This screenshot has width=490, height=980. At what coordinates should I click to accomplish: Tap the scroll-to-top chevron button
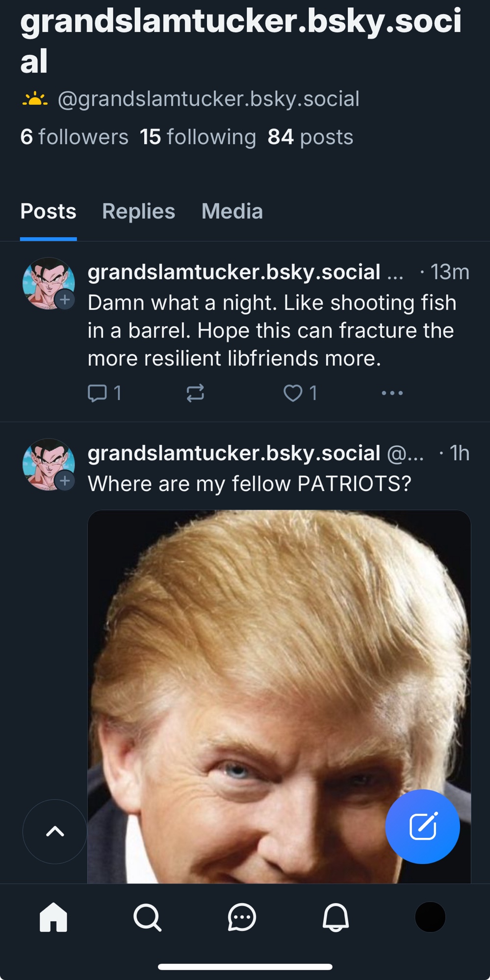(55, 832)
